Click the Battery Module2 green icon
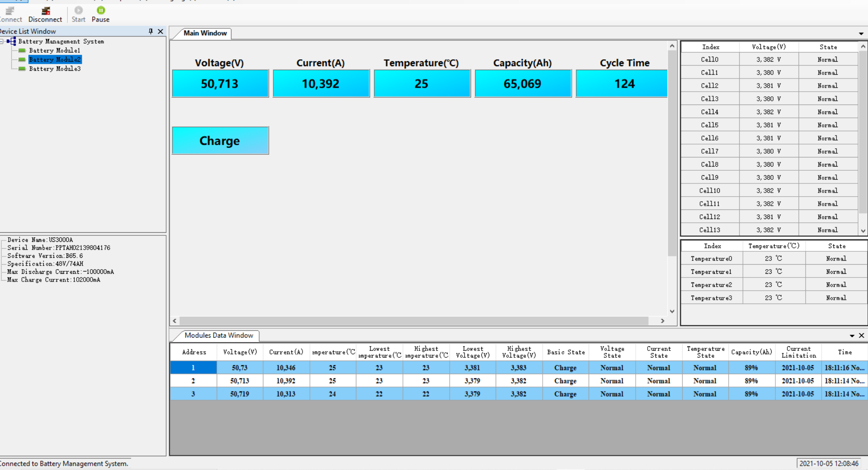 (x=22, y=59)
